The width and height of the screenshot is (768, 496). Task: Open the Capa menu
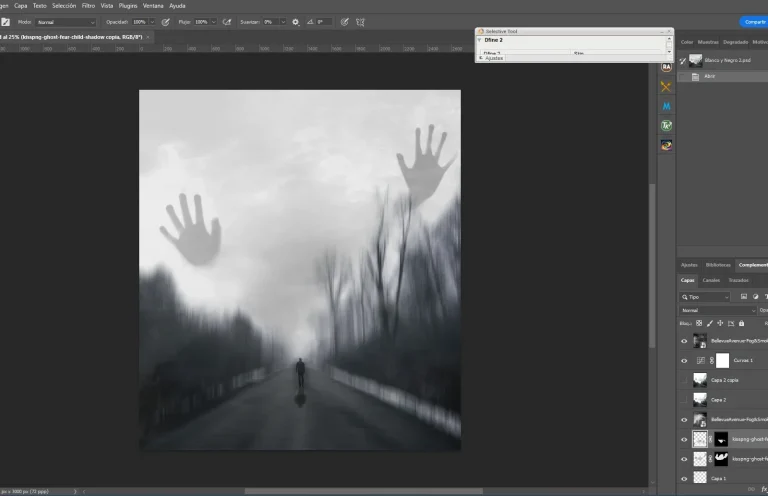21,6
